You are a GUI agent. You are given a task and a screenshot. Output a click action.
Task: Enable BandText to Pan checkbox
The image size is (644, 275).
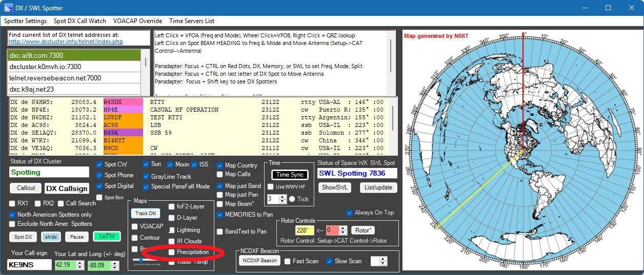[219, 231]
